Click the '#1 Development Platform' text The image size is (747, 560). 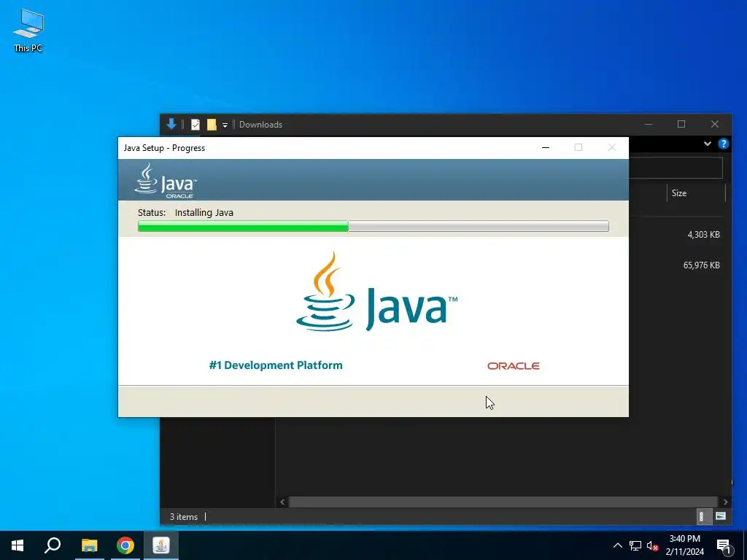[x=276, y=365]
